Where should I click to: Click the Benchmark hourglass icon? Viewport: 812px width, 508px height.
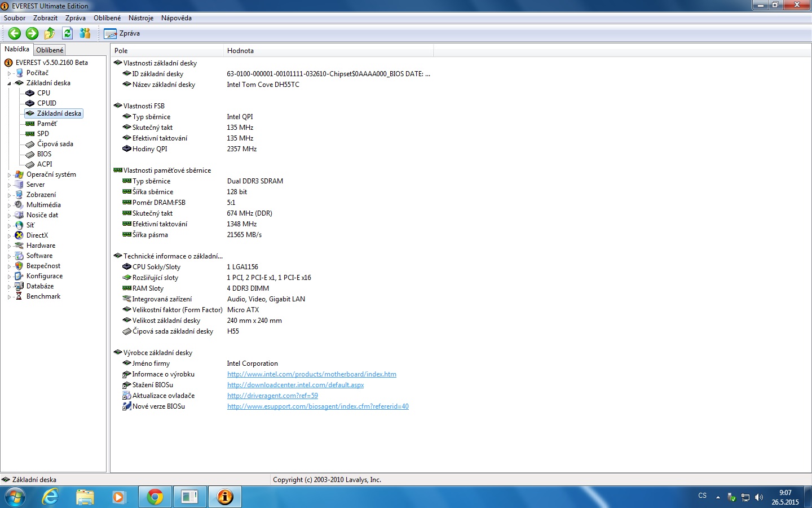pos(19,296)
